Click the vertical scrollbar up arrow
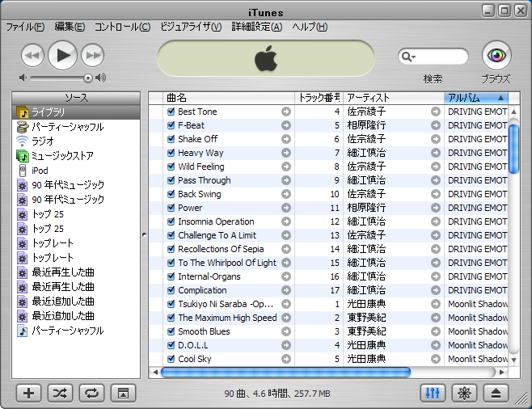This screenshot has width=532, height=409. (x=513, y=112)
